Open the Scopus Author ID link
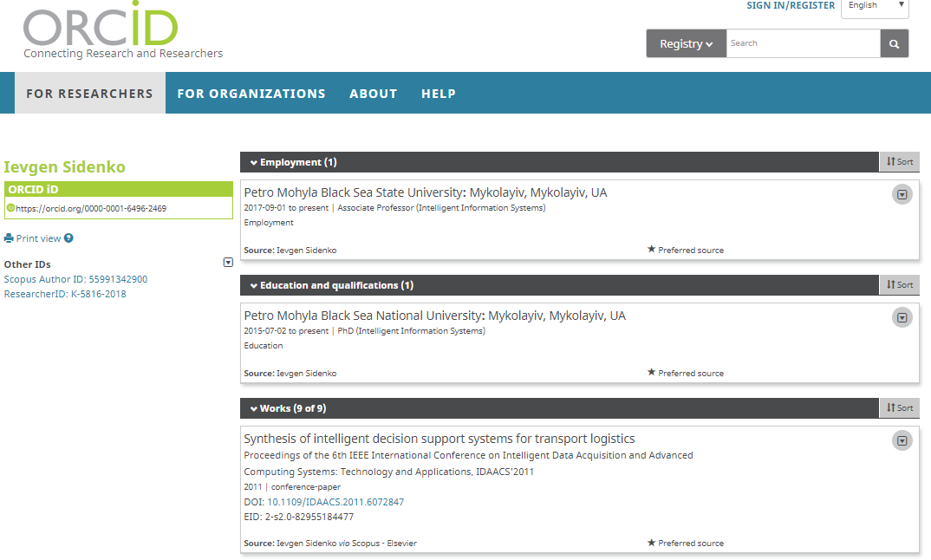 75,279
